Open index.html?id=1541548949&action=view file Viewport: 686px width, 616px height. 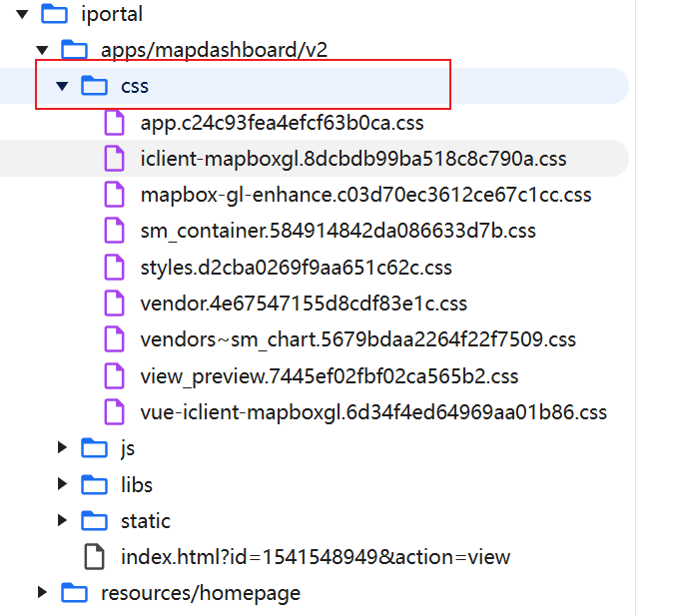316,558
